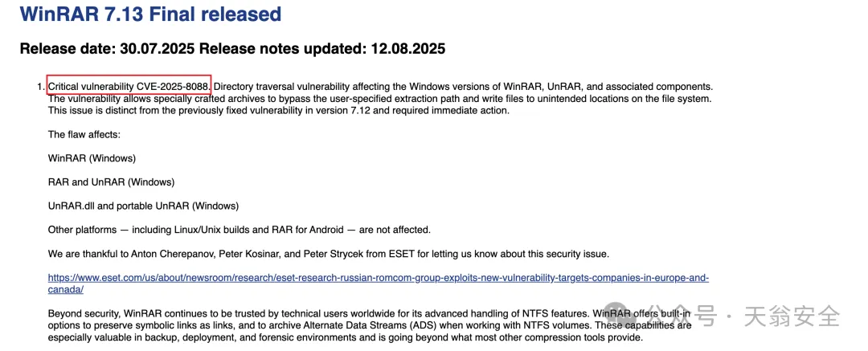
Task: Click "UnRAR.dll and portable UnRAR (Windows)" line
Action: [143, 206]
